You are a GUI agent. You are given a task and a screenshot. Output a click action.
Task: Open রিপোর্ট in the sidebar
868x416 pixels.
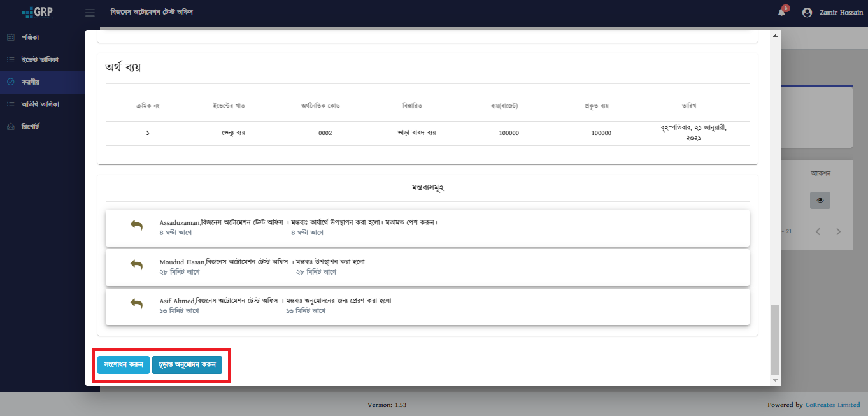pos(31,126)
